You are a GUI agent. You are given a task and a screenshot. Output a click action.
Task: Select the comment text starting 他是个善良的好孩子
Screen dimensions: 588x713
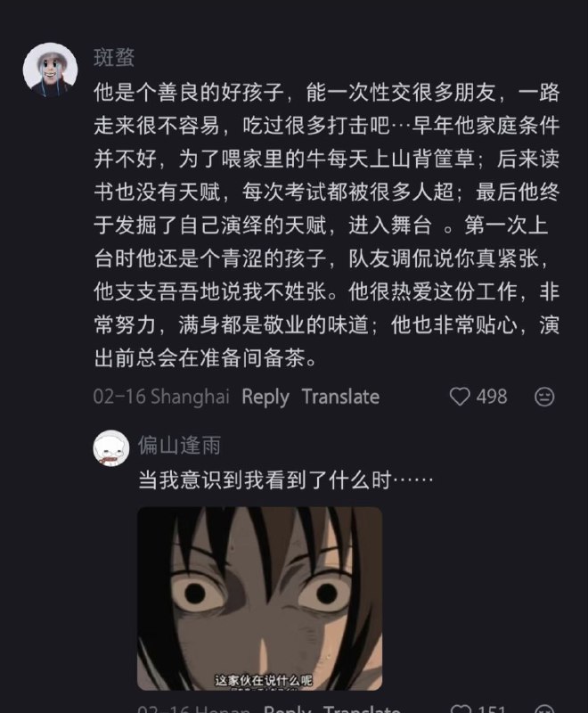tap(326, 225)
